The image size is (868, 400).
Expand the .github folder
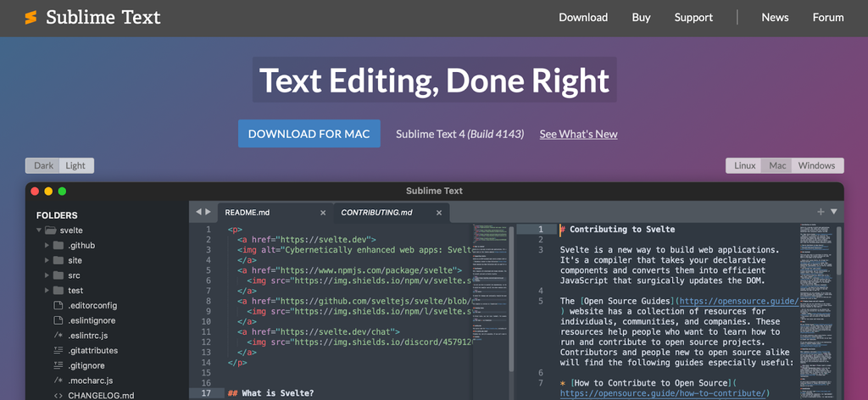click(x=47, y=245)
